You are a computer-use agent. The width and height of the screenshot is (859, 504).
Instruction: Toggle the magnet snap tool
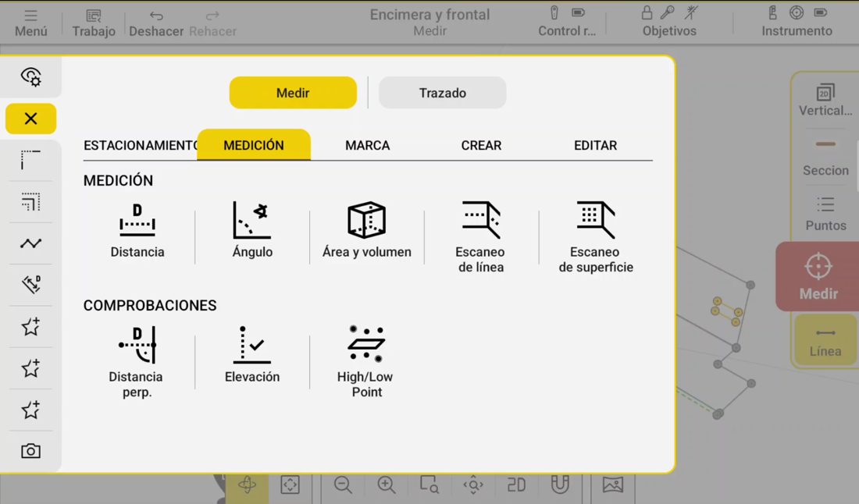(x=560, y=484)
